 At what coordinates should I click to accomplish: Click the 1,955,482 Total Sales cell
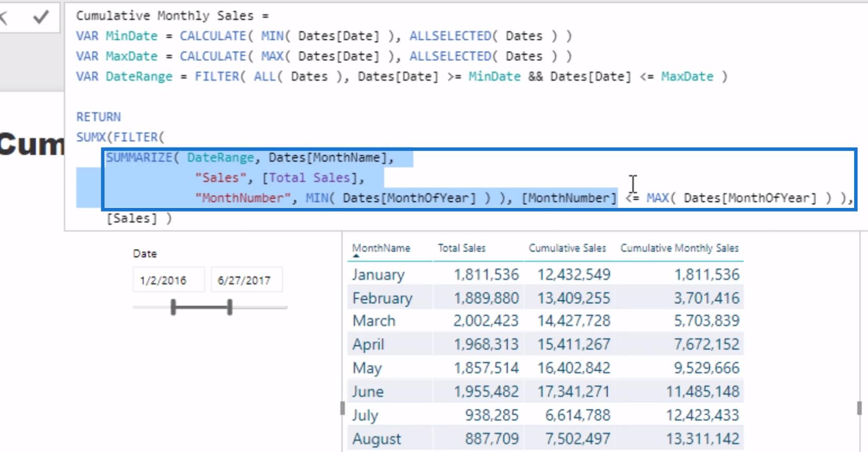(486, 391)
